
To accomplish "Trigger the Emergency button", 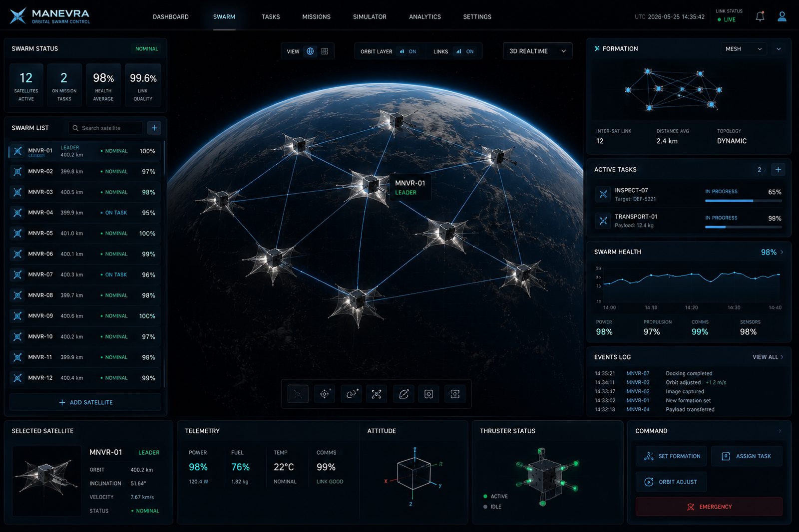I will click(709, 507).
